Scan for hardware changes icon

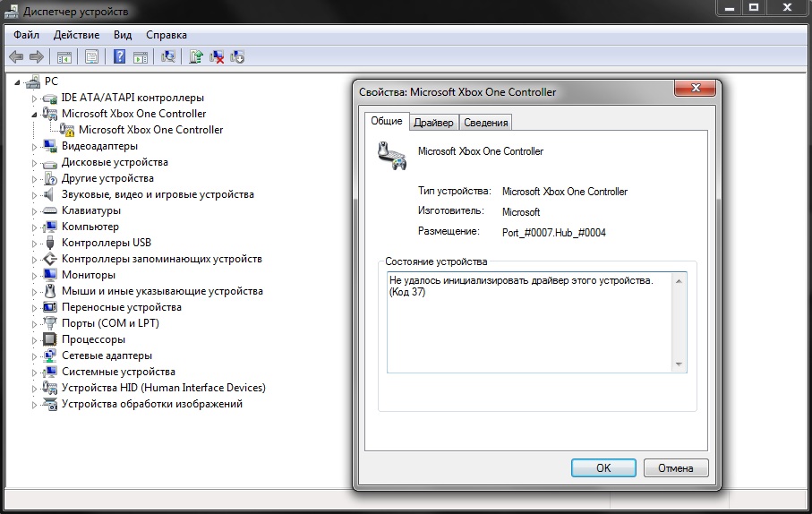(167, 56)
